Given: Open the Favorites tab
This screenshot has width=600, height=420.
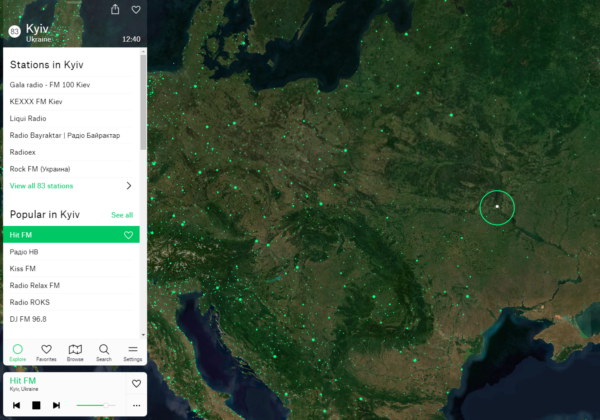Looking at the screenshot, I should pos(46,352).
